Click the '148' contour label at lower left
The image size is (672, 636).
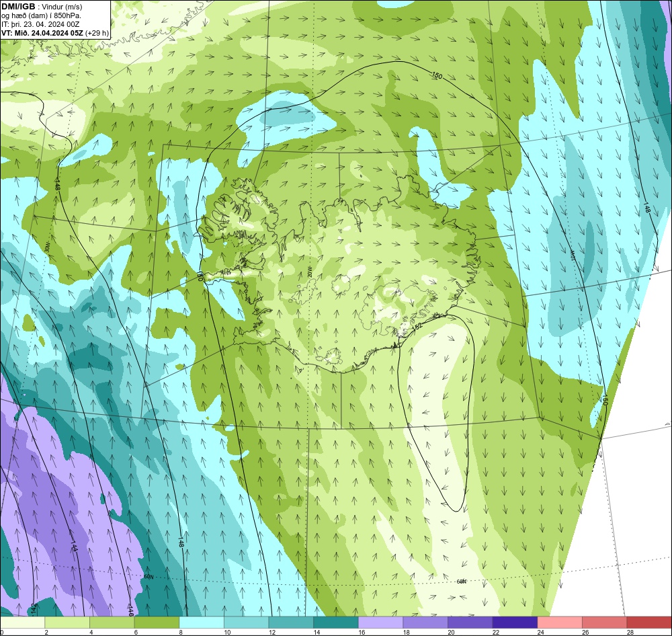[x=181, y=543]
